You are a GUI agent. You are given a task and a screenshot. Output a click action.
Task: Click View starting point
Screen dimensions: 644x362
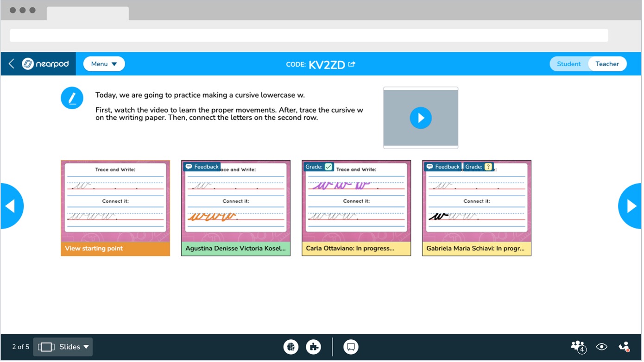pos(115,250)
